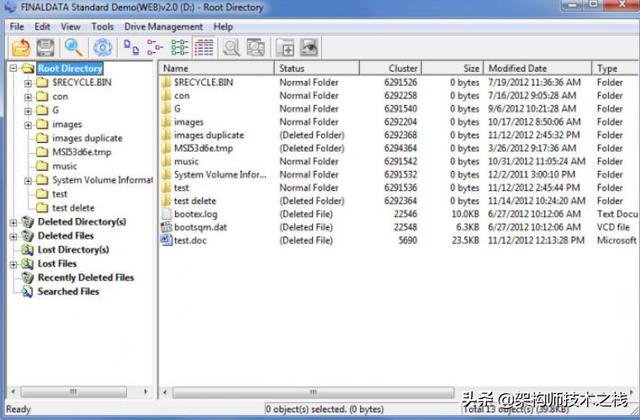The image size is (640, 420).
Task: Click the tree pane scroll right arrow
Action: (x=146, y=392)
